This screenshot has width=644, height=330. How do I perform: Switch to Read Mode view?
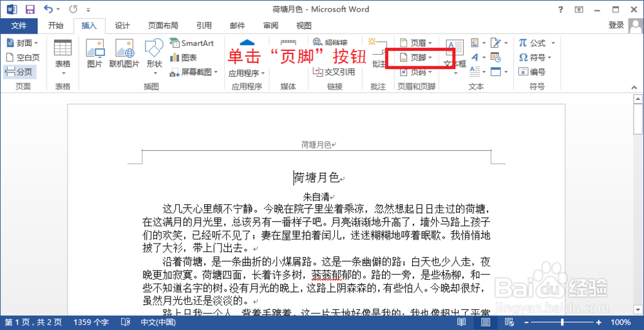(462, 322)
